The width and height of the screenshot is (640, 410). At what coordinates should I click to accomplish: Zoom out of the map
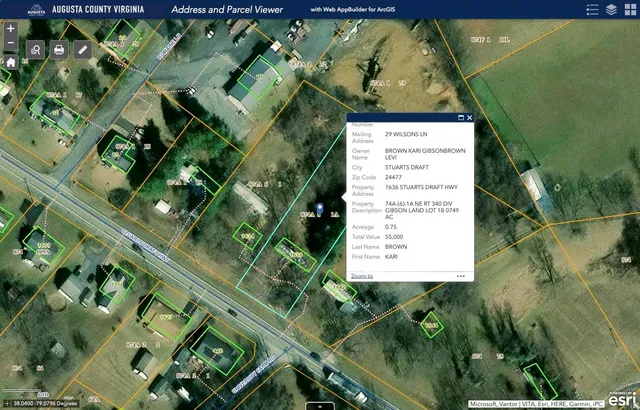[x=10, y=44]
